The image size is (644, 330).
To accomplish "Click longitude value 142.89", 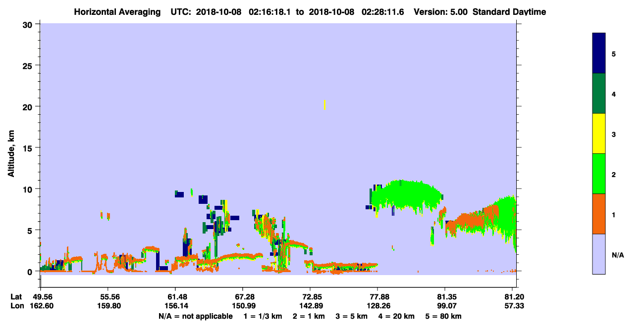I will pyautogui.click(x=310, y=306).
